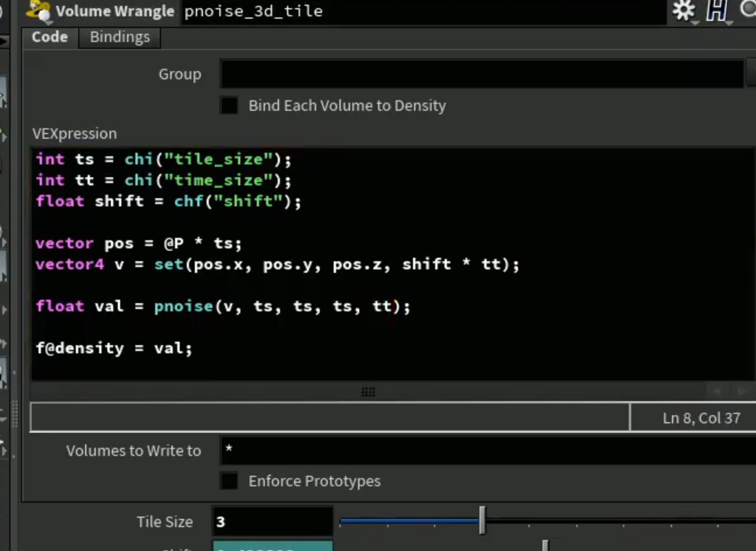Image resolution: width=756 pixels, height=551 pixels.
Task: Click the Houdini H help icon
Action: pyautogui.click(x=716, y=10)
